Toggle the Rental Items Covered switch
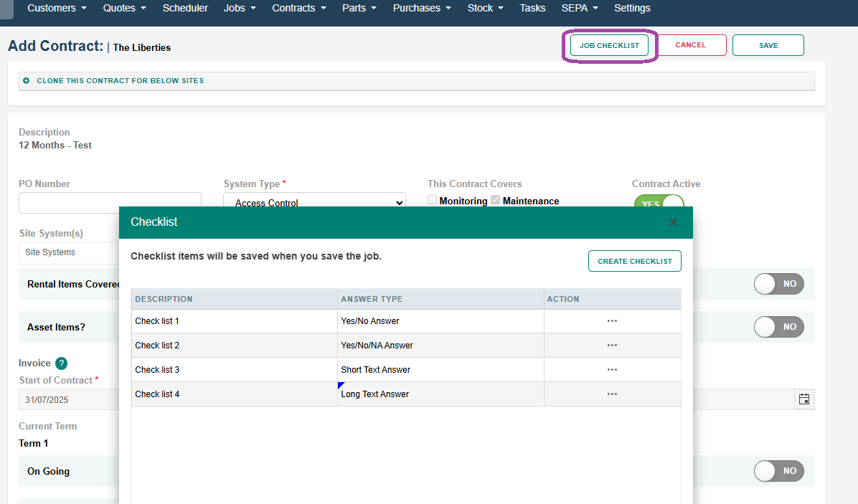858x504 pixels. [x=778, y=284]
